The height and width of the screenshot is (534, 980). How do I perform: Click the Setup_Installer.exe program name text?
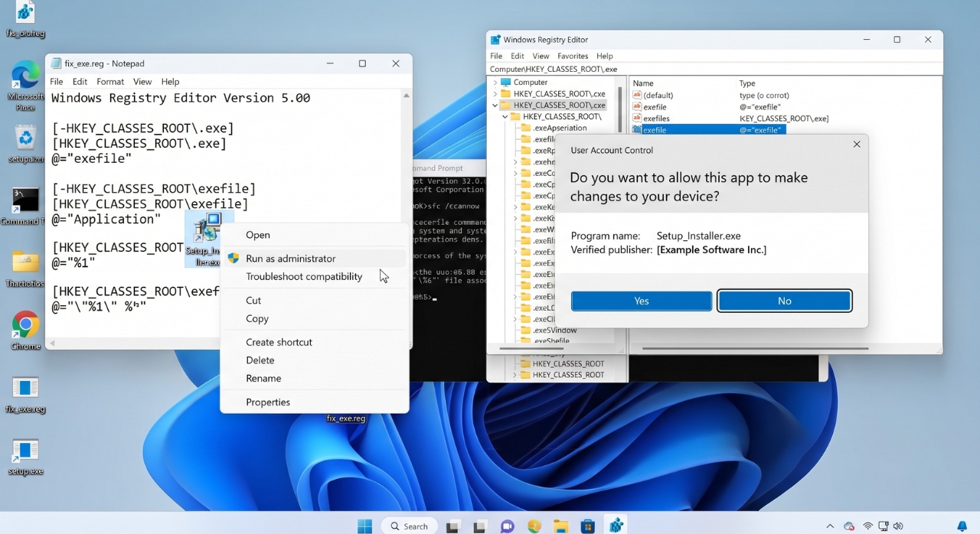click(x=698, y=236)
